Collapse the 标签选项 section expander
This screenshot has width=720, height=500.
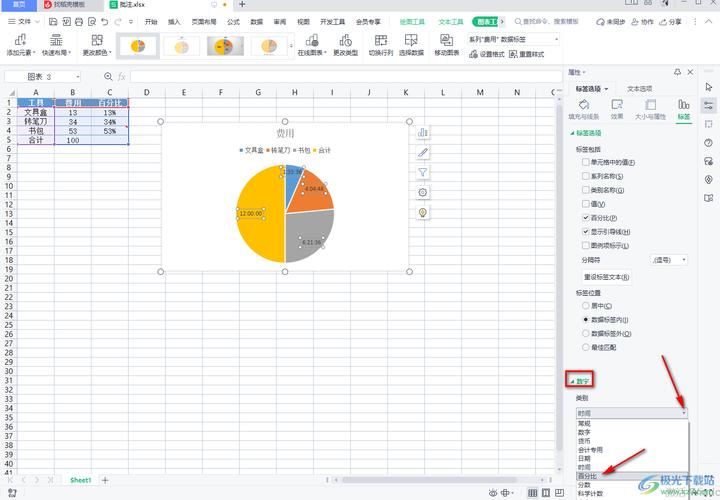[x=572, y=133]
